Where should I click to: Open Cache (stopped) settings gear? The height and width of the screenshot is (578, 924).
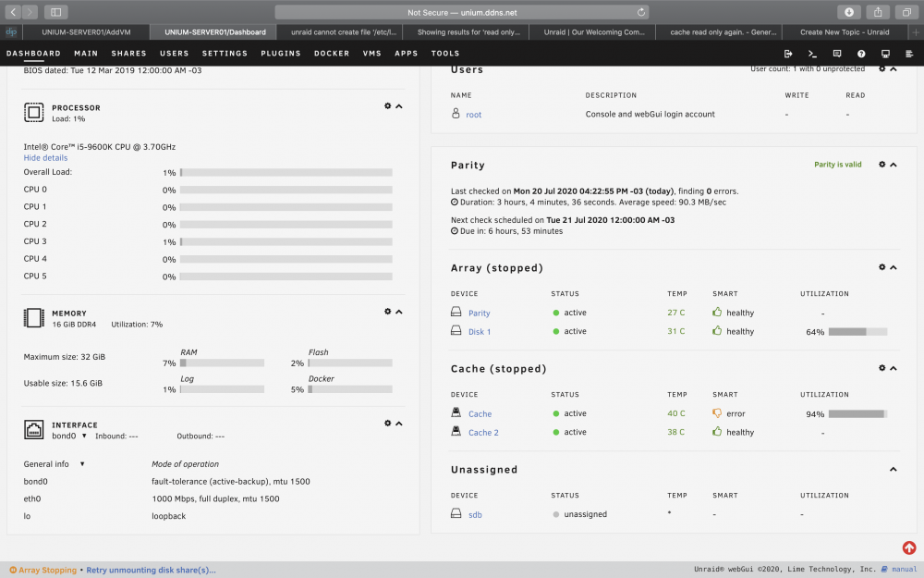tap(882, 368)
